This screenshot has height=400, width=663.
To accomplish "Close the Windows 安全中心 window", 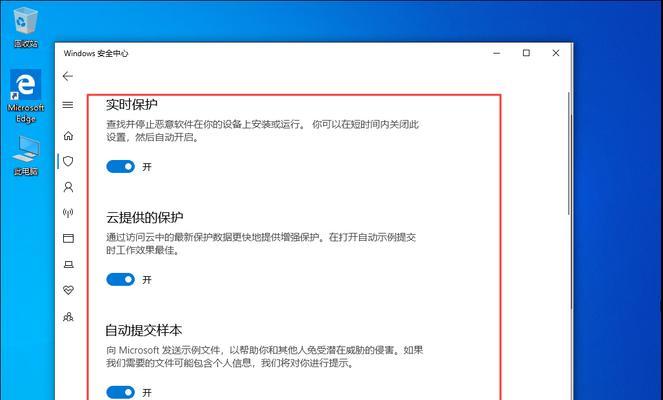I will pos(556,53).
